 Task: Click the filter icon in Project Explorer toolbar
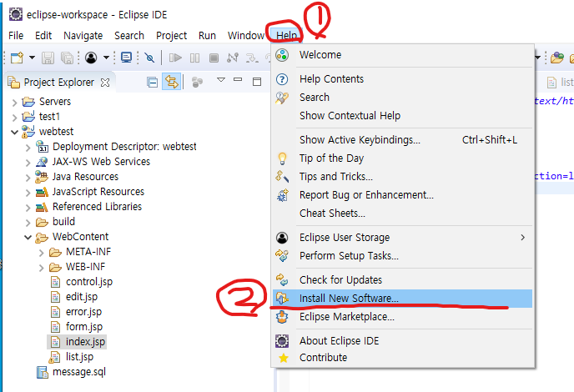(x=197, y=82)
